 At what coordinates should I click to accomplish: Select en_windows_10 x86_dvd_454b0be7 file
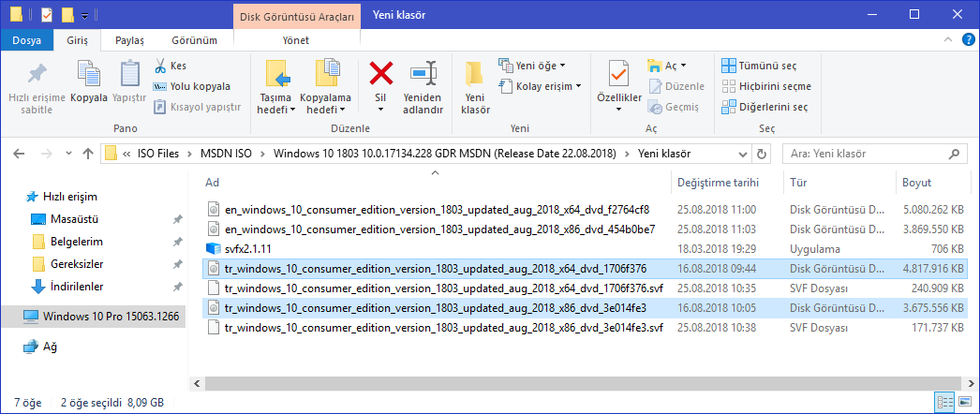585,229
